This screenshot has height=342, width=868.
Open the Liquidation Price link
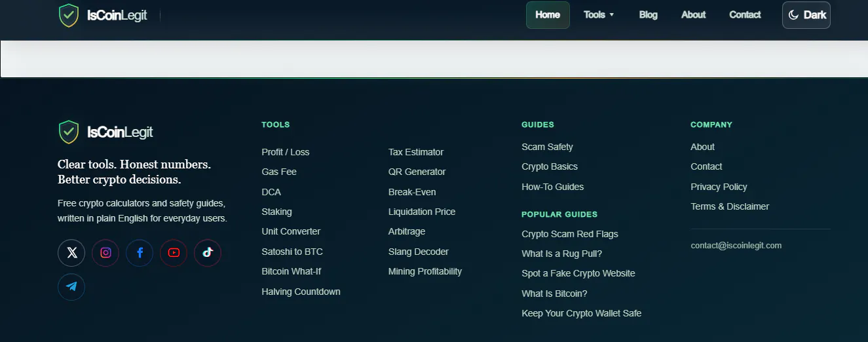point(422,212)
